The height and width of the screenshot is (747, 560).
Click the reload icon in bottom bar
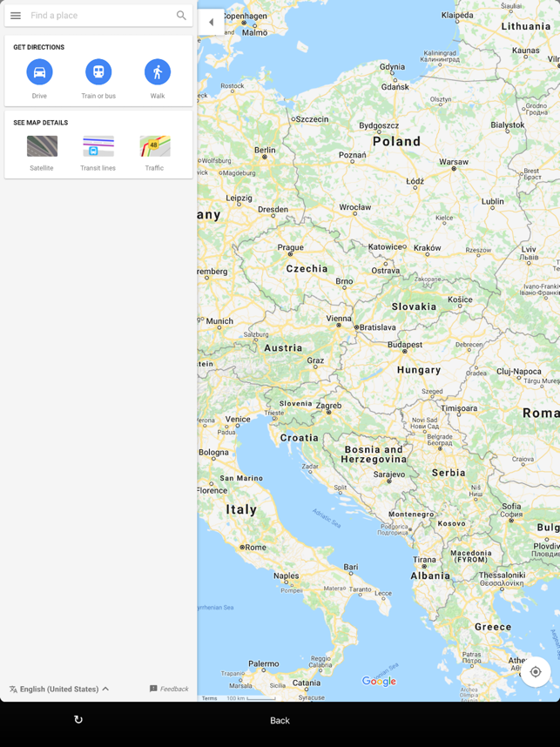coord(78,719)
